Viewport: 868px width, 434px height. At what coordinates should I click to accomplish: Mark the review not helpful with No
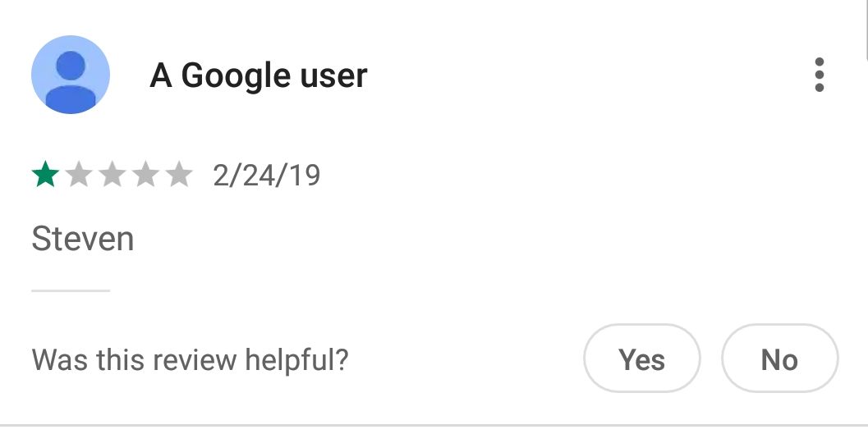pos(779,359)
